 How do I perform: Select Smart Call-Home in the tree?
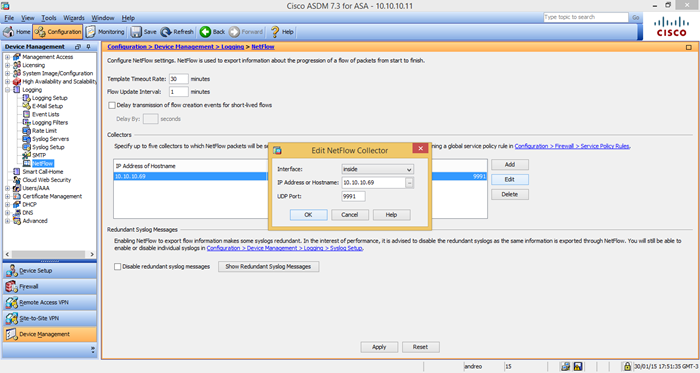point(43,172)
